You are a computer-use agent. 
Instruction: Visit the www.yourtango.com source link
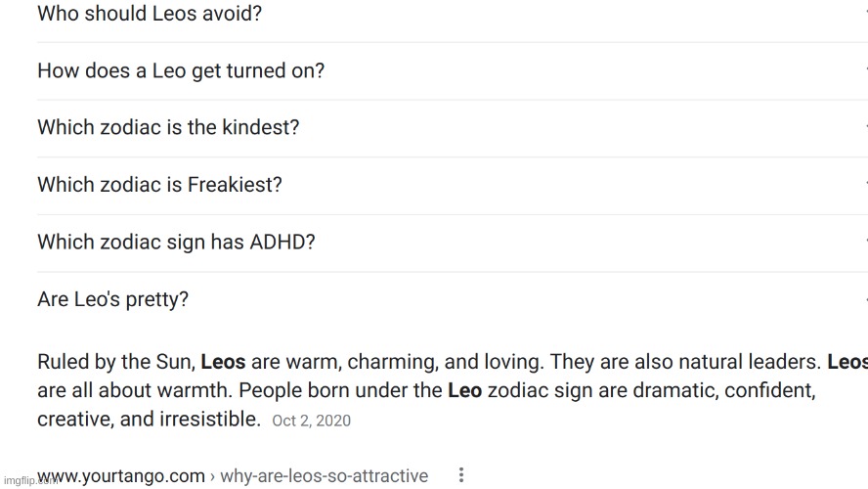click(120, 475)
